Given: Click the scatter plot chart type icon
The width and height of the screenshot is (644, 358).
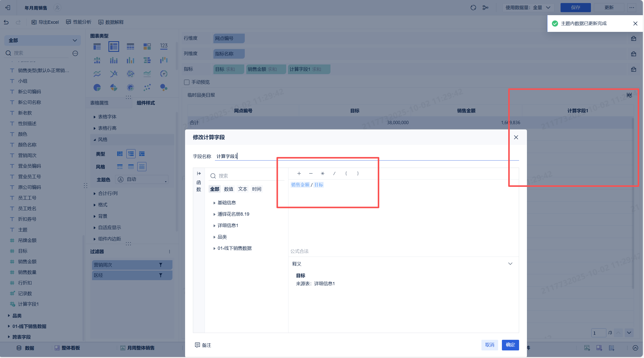Looking at the screenshot, I should tap(147, 87).
